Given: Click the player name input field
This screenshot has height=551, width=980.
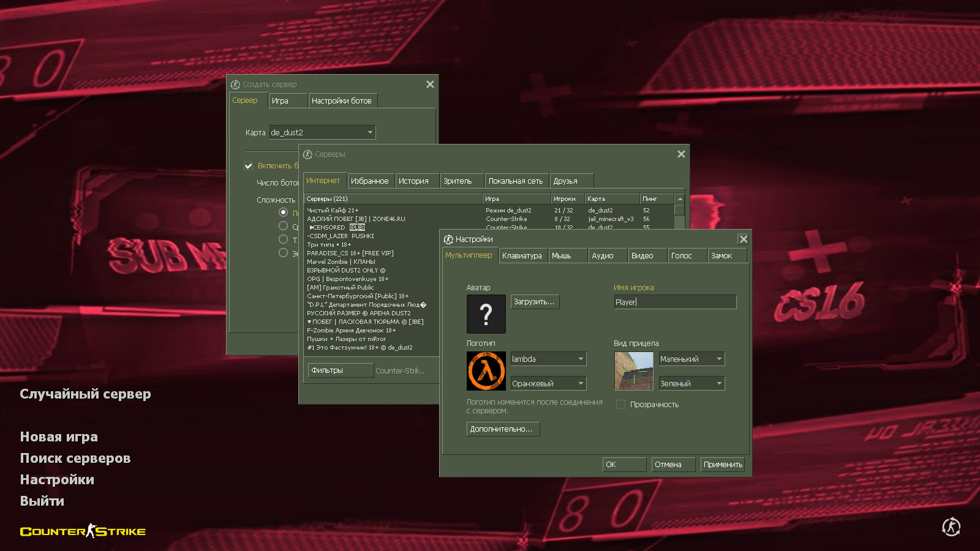Looking at the screenshot, I should tap(674, 302).
